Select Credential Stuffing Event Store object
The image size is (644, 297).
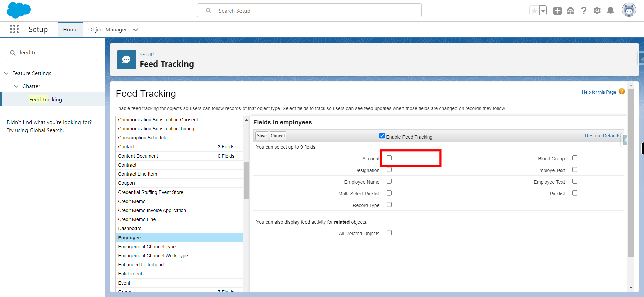tap(179, 192)
